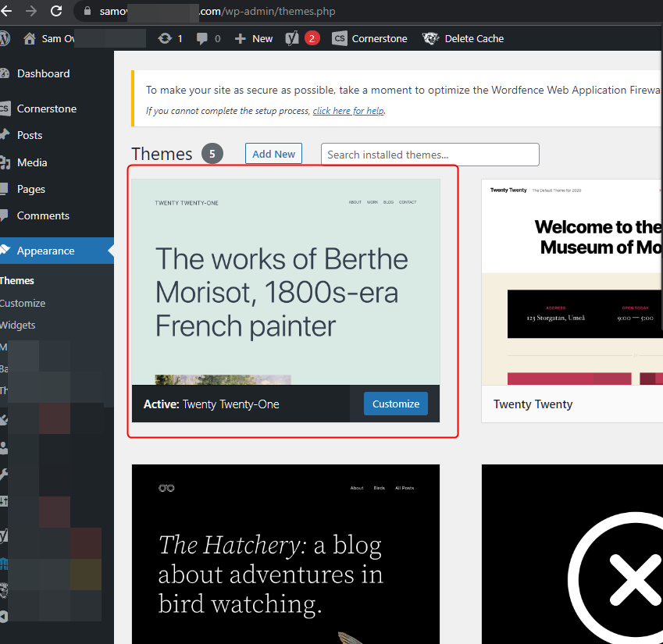This screenshot has width=663, height=644.
Task: Open Comments from the sidebar
Action: point(43,215)
